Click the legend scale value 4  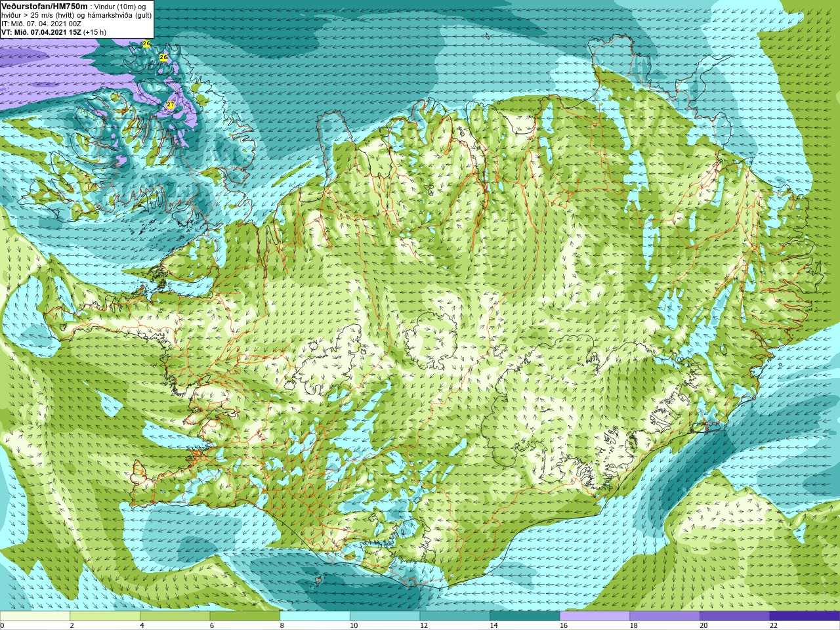pyautogui.click(x=142, y=625)
